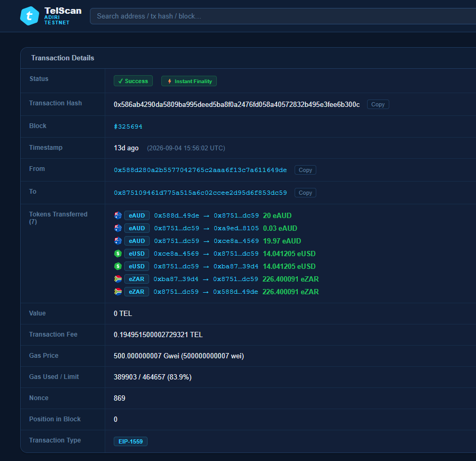Click the gas price 500.000000007 Gwei value
The height and width of the screenshot is (461, 476).
(x=179, y=356)
